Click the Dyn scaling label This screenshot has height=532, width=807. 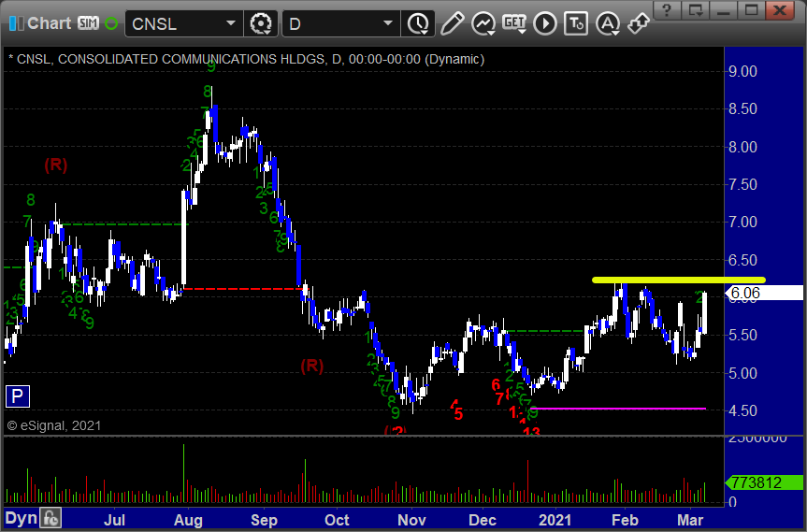pos(21,518)
